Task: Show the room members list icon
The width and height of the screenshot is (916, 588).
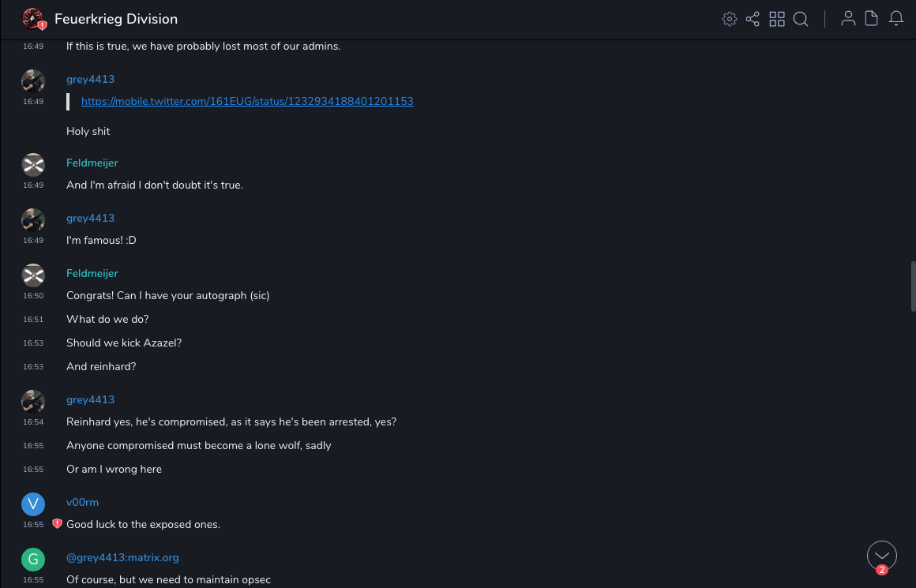Action: (x=848, y=19)
